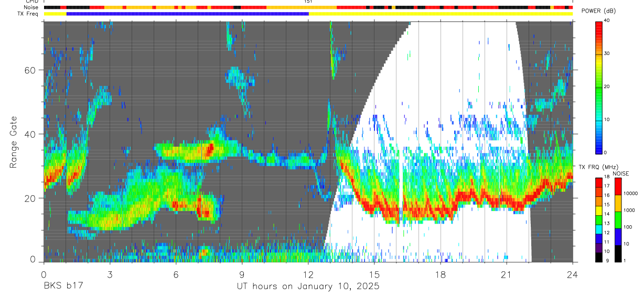Screen dimensions: 644x297
Task: Click the 24 tick on UT hours axis
Action: (x=573, y=274)
